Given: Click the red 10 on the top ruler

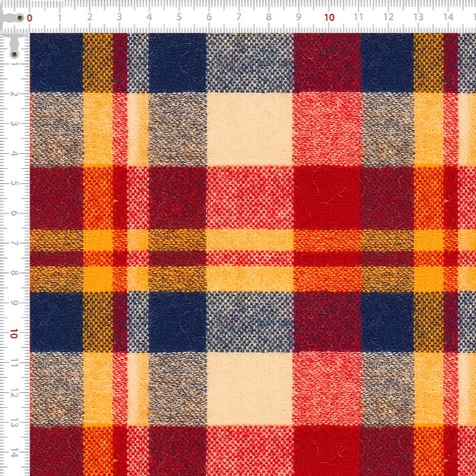Looking at the screenshot, I should [329, 17].
